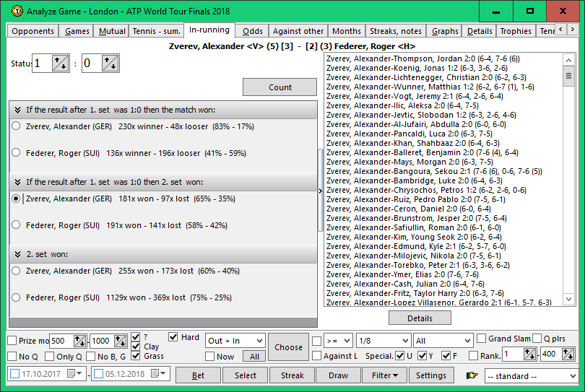
Task: Toggle the Hard surface checkbox
Action: (x=173, y=337)
